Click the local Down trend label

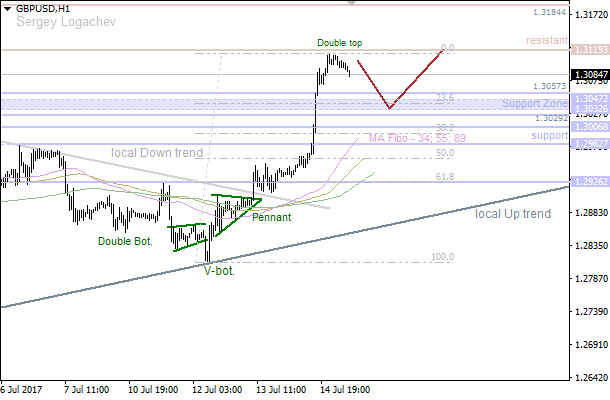[x=157, y=153]
